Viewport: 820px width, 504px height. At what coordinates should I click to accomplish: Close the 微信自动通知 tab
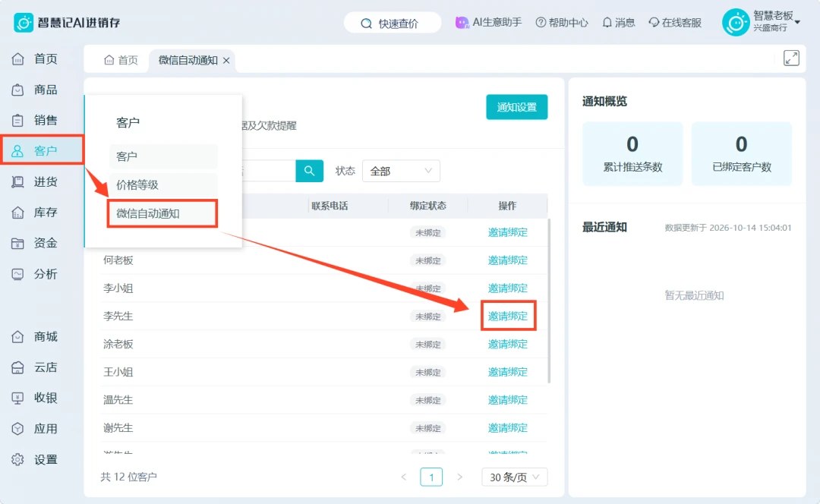[x=226, y=61]
